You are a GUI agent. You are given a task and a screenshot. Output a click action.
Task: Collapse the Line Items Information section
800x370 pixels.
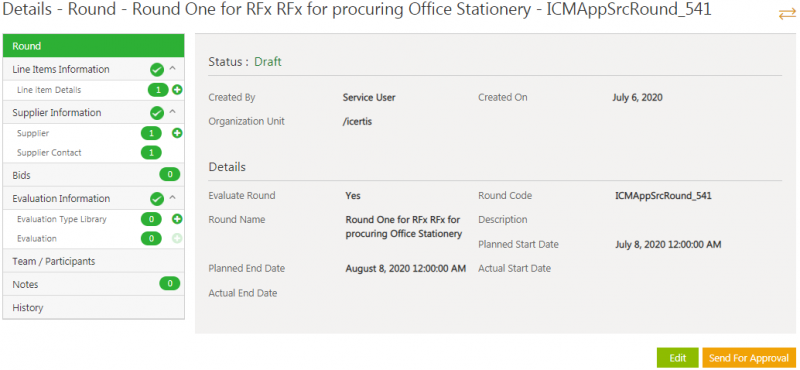[172, 68]
